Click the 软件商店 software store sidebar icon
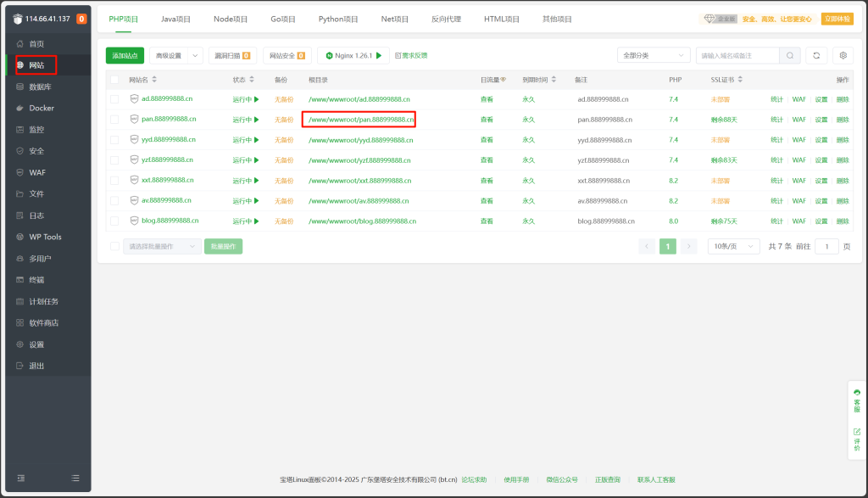The width and height of the screenshot is (868, 498). 19,322
